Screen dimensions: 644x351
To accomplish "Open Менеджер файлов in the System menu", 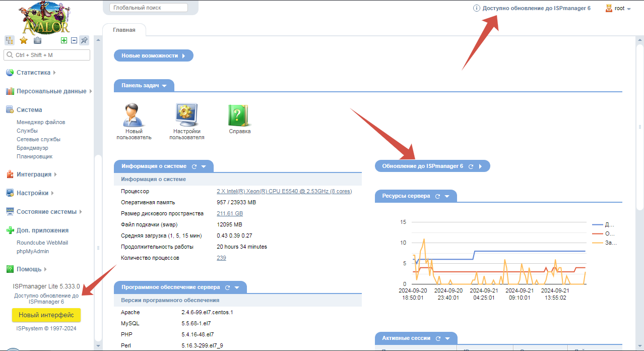I will (x=41, y=122).
